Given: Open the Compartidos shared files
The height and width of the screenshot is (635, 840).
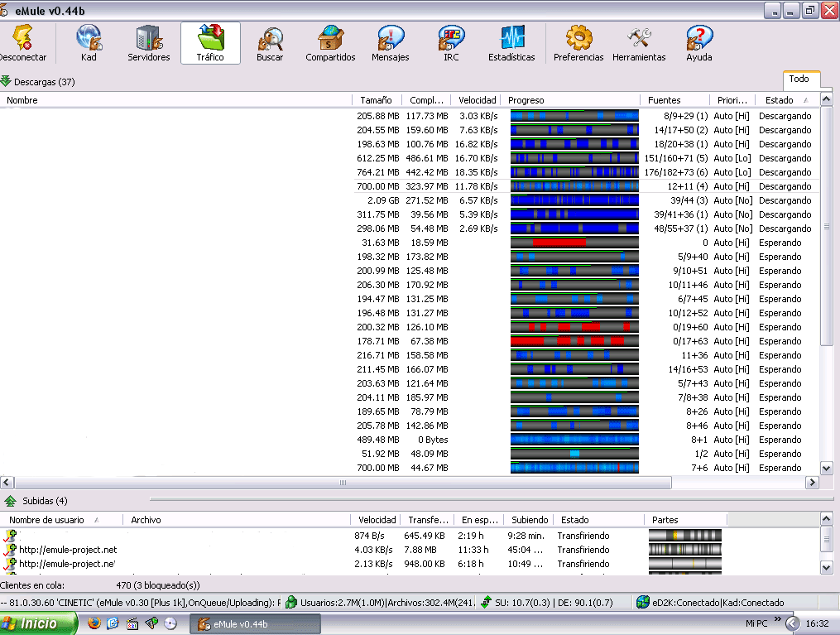Looking at the screenshot, I should pos(330,43).
